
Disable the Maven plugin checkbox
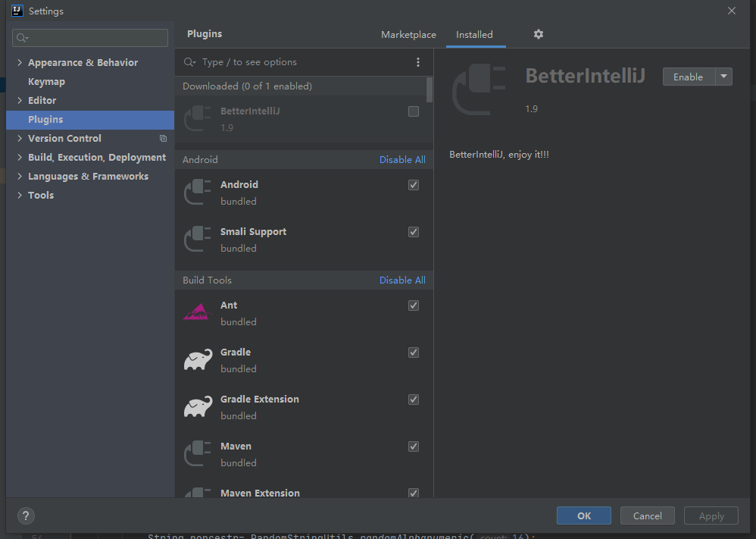tap(414, 447)
